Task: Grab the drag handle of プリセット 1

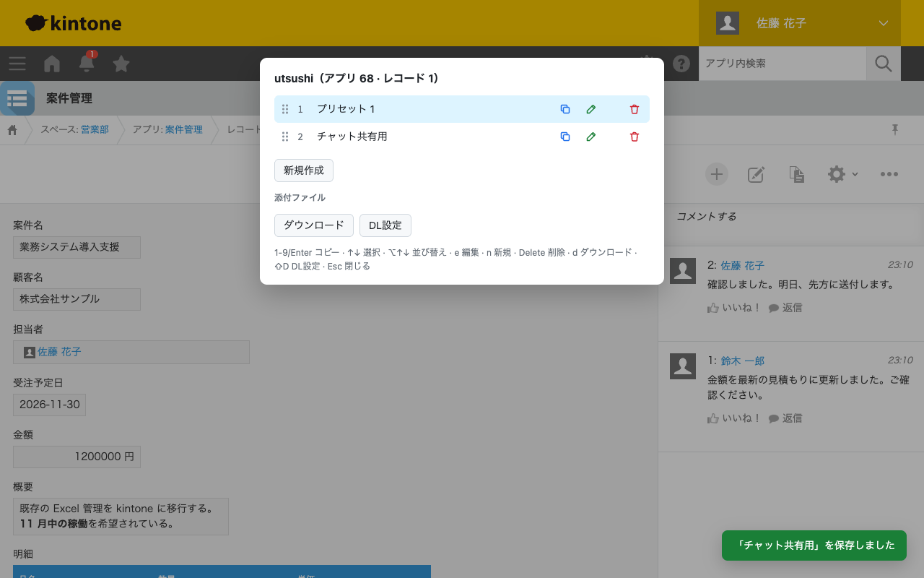Action: 285,109
